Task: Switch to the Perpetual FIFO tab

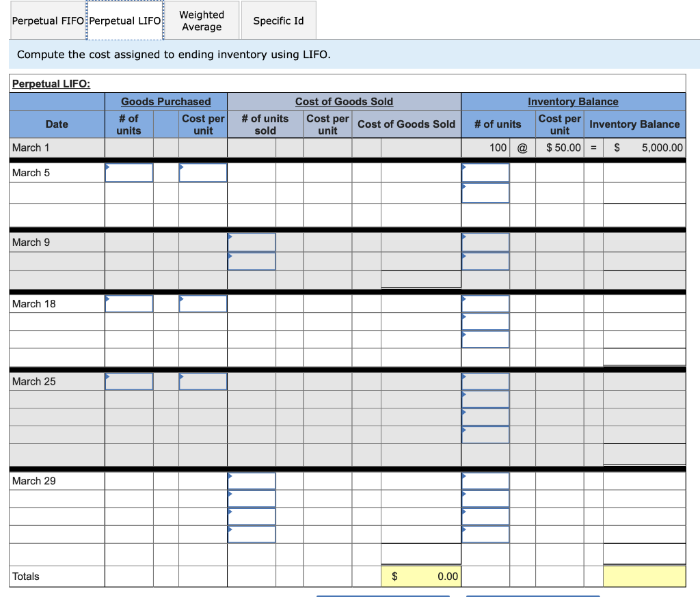Action: click(x=48, y=20)
